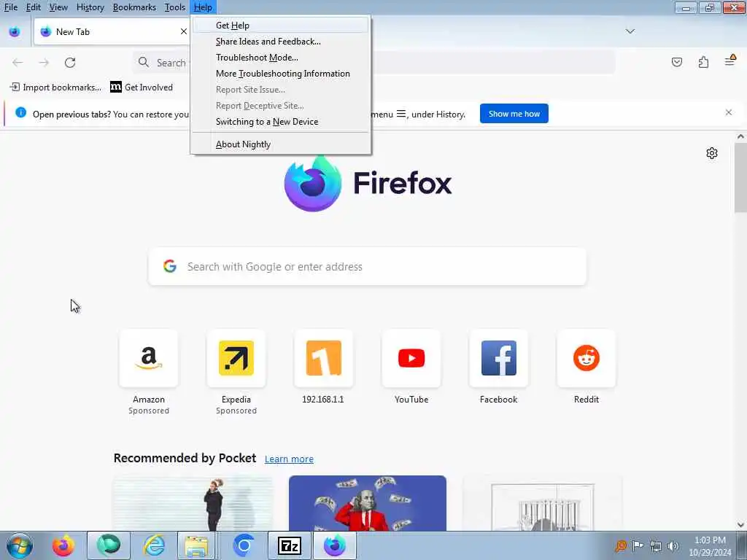Open the Get Involved bookmark

click(142, 87)
